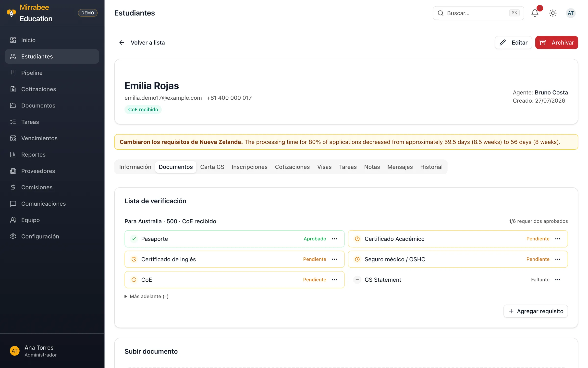Image resolution: width=588 pixels, height=368 pixels.
Task: Open the Certificado Académico options menu
Action: click(558, 239)
